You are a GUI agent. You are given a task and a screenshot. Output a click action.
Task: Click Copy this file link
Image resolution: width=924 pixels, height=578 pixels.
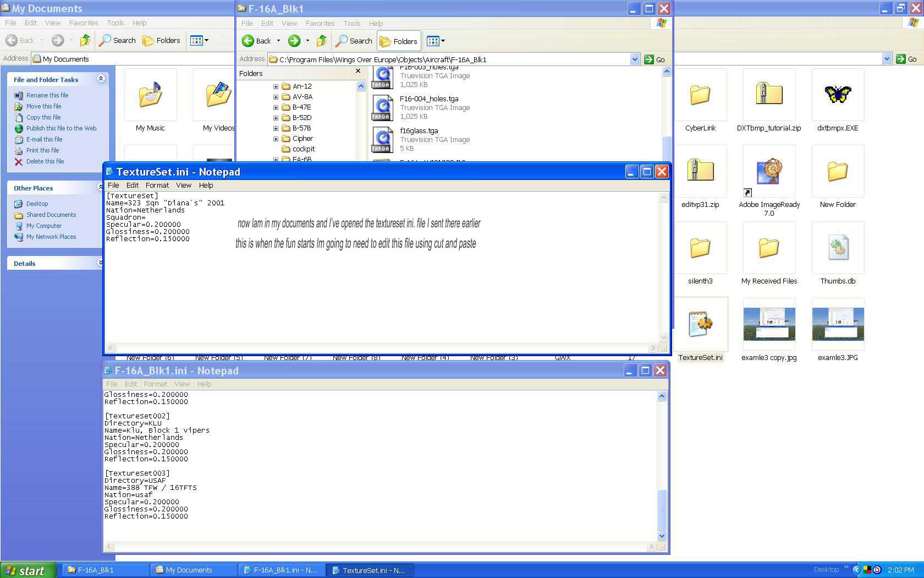coord(43,117)
